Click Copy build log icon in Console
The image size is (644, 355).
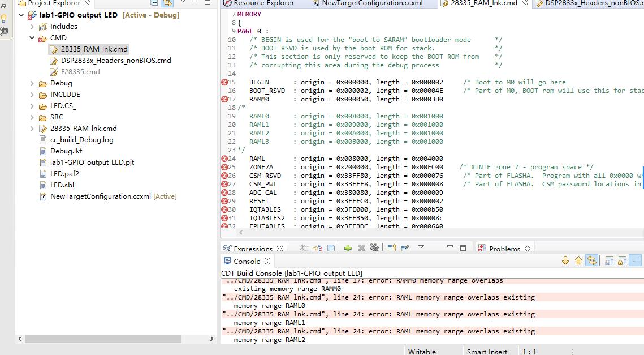click(x=610, y=260)
